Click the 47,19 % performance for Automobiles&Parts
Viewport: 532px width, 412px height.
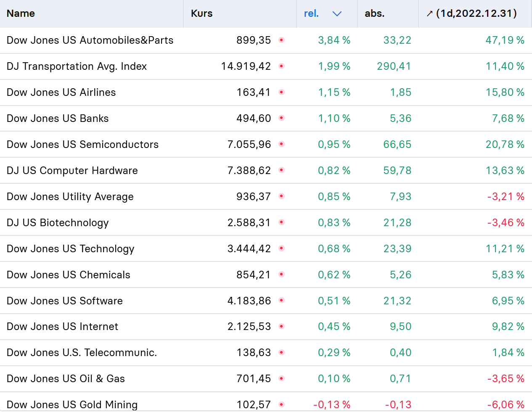coord(505,40)
